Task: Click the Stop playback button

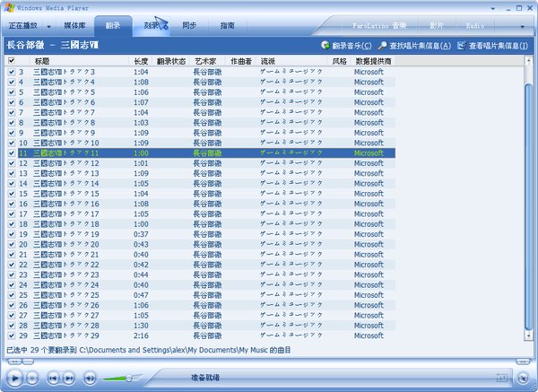Action: (x=33, y=378)
